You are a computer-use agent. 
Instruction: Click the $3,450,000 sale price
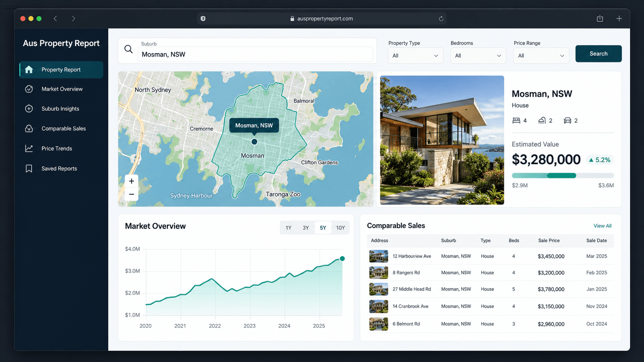pos(551,256)
